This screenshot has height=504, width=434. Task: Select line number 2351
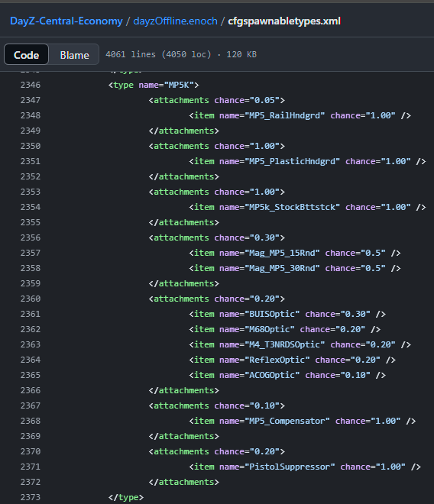pos(31,161)
